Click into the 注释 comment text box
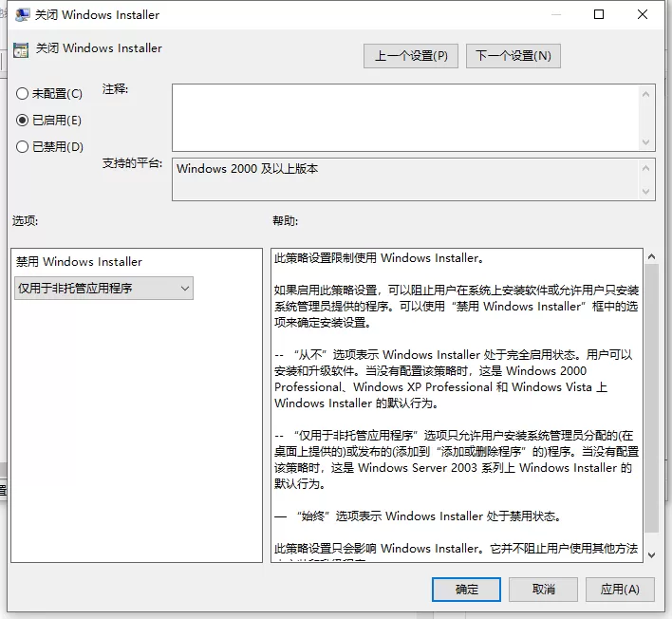The width and height of the screenshot is (672, 619). 405,118
